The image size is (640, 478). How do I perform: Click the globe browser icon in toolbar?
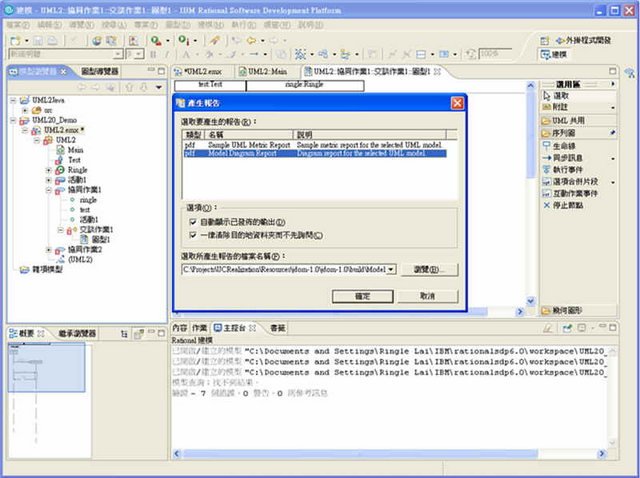click(x=97, y=40)
